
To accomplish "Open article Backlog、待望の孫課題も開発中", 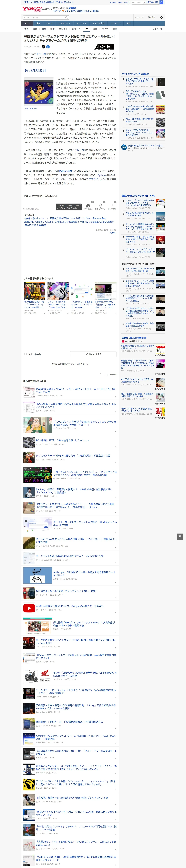I will click(74, 491).
